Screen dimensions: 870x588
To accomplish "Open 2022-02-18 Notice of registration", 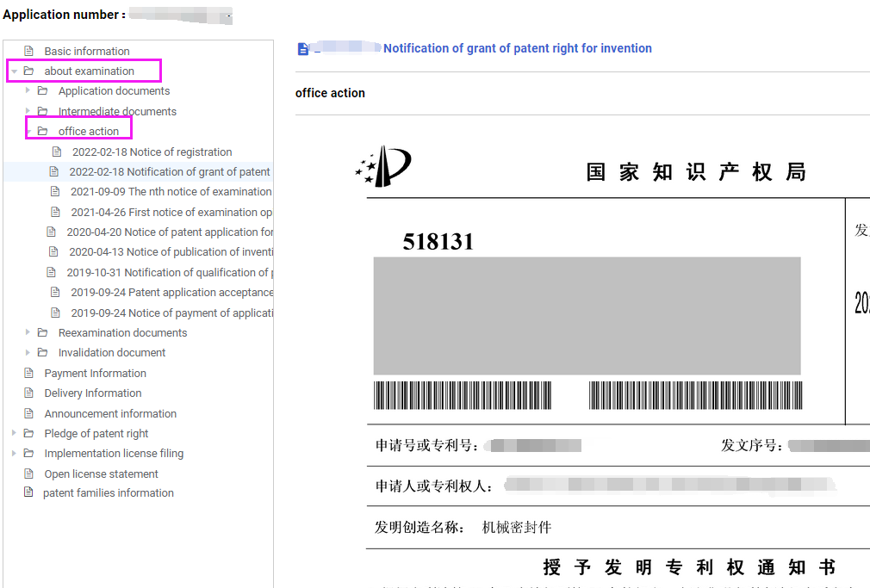I will coord(152,152).
